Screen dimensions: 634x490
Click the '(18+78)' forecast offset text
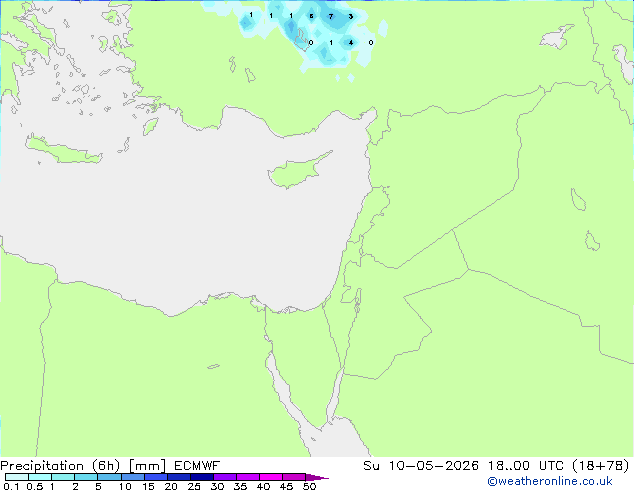tap(601, 466)
